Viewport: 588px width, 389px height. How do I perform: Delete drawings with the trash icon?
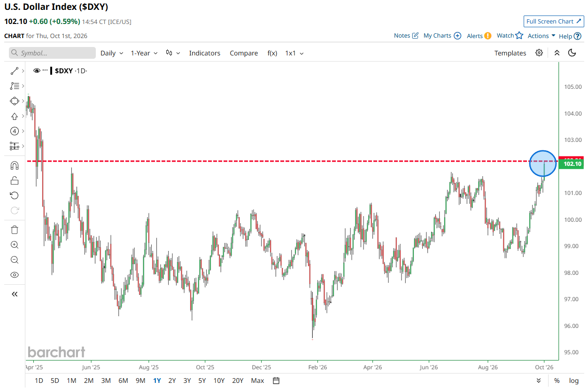pos(14,230)
